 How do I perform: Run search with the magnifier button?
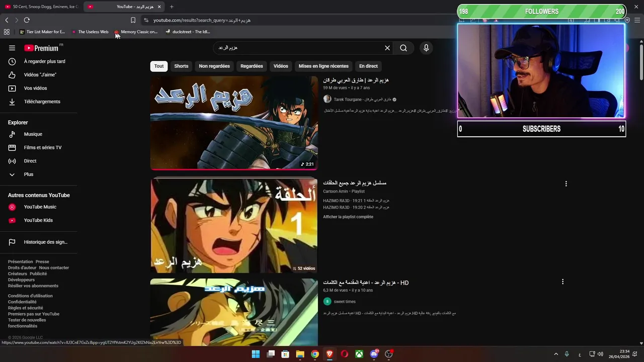coord(404,48)
